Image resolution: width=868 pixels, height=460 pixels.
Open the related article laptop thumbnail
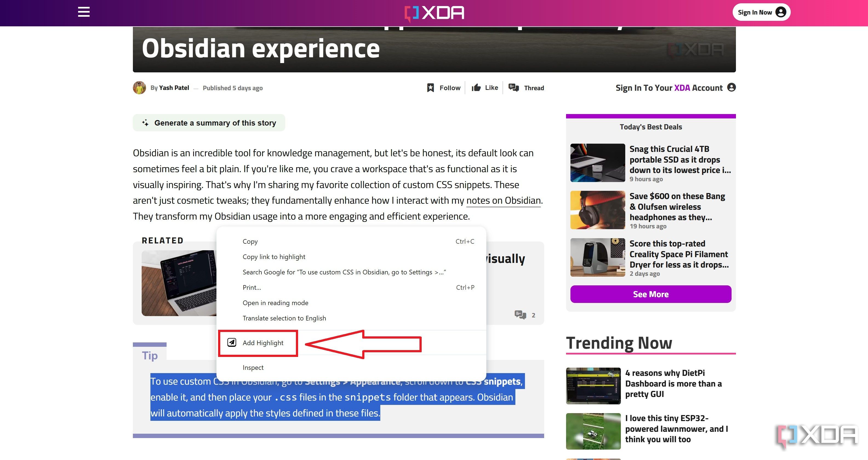(179, 283)
